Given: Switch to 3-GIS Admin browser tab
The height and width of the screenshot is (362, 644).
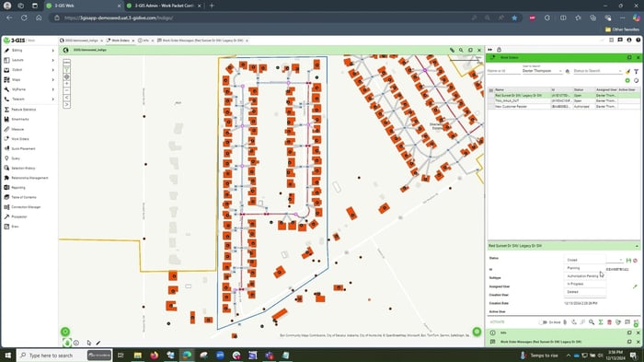Looking at the screenshot, I should (x=165, y=6).
